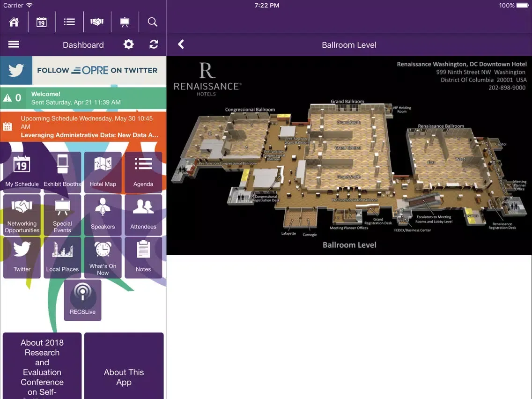Tap the 999 Ninth Street NW address line
Viewport: 532px width, 399px height.
click(x=480, y=72)
